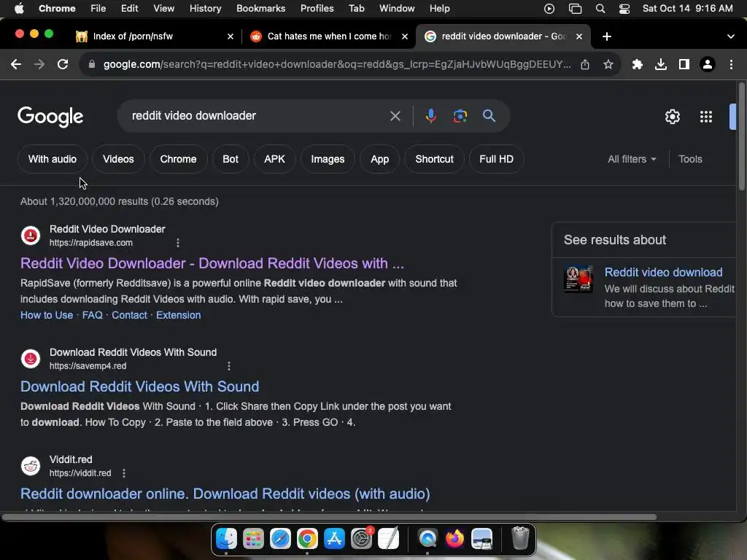The width and height of the screenshot is (747, 560).
Task: Open the Profiles menu
Action: click(317, 9)
